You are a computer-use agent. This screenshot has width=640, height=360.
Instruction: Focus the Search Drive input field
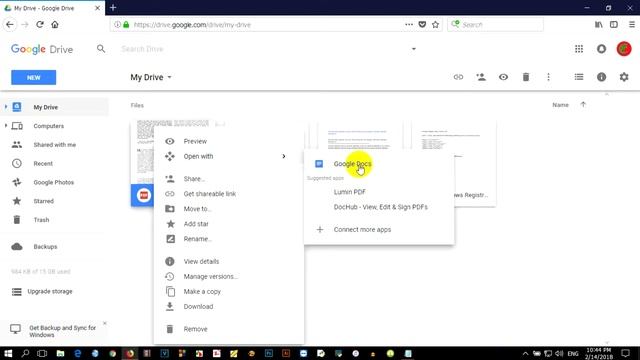tap(261, 49)
